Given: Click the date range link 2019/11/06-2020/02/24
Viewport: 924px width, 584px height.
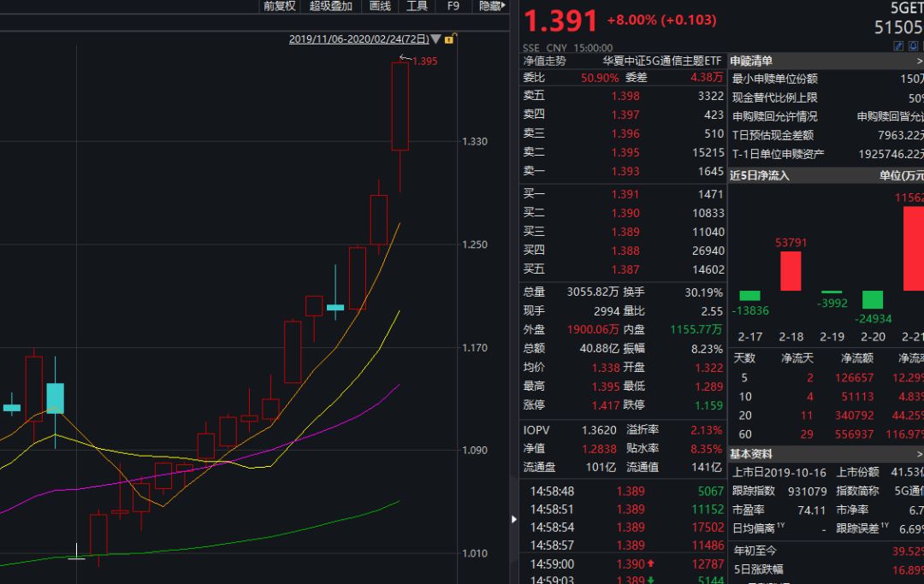Looking at the screenshot, I should [358, 39].
